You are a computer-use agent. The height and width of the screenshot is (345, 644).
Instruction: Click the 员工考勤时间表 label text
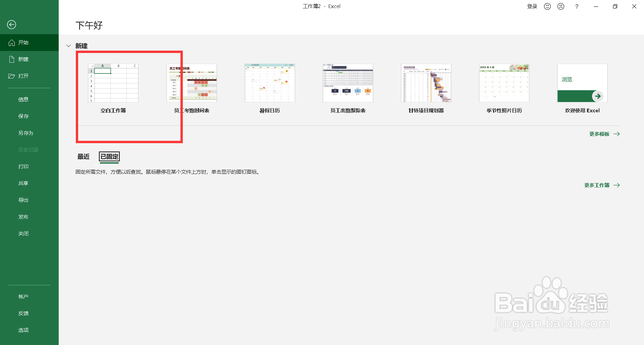(192, 111)
